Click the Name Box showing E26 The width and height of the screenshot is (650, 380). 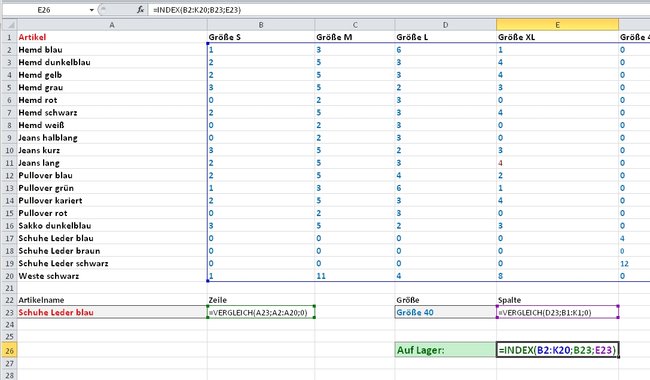click(45, 10)
